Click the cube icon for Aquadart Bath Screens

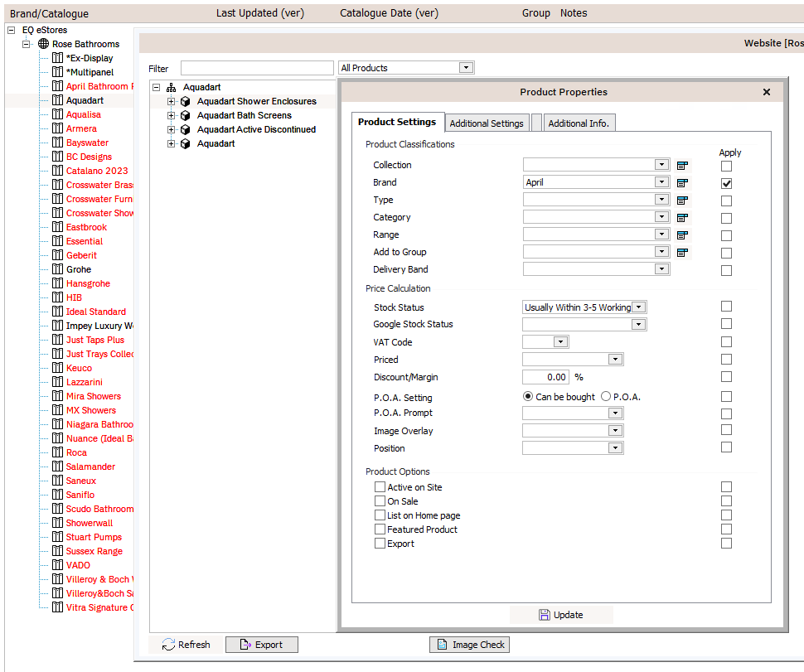click(186, 115)
